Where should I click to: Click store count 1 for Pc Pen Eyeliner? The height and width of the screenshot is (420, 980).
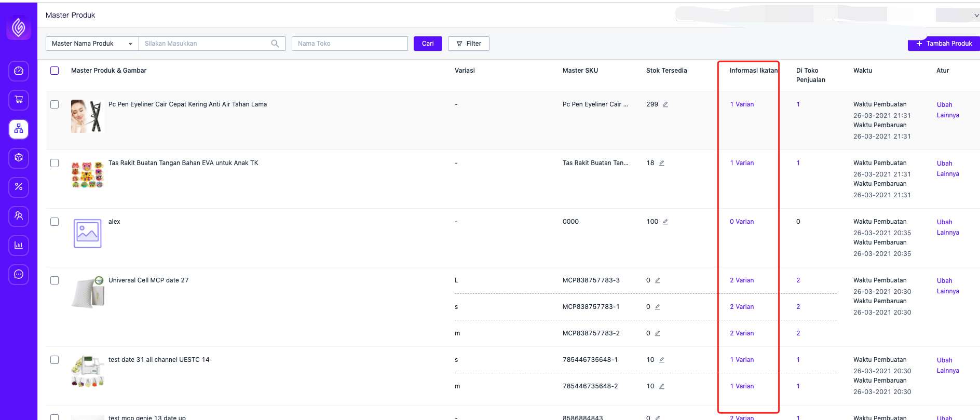click(x=798, y=104)
